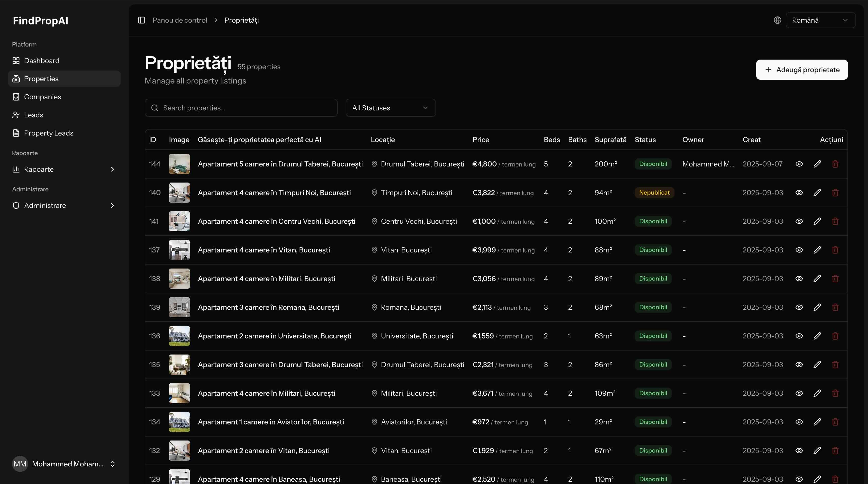868x484 pixels.
Task: Click the Search properties field
Action: pyautogui.click(x=241, y=108)
